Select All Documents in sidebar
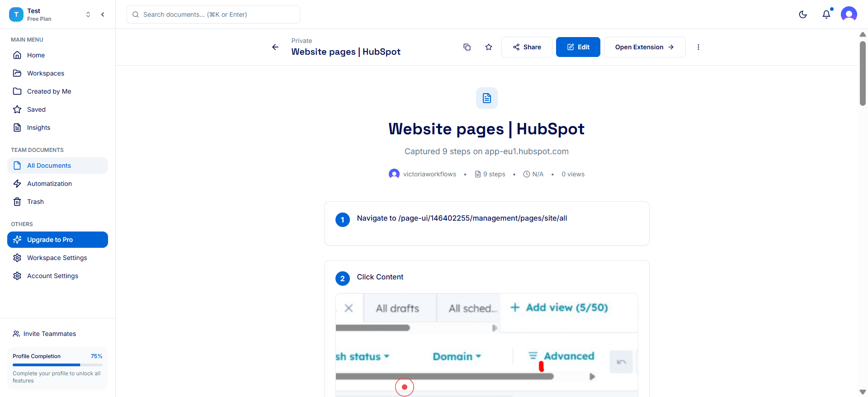 coord(57,165)
